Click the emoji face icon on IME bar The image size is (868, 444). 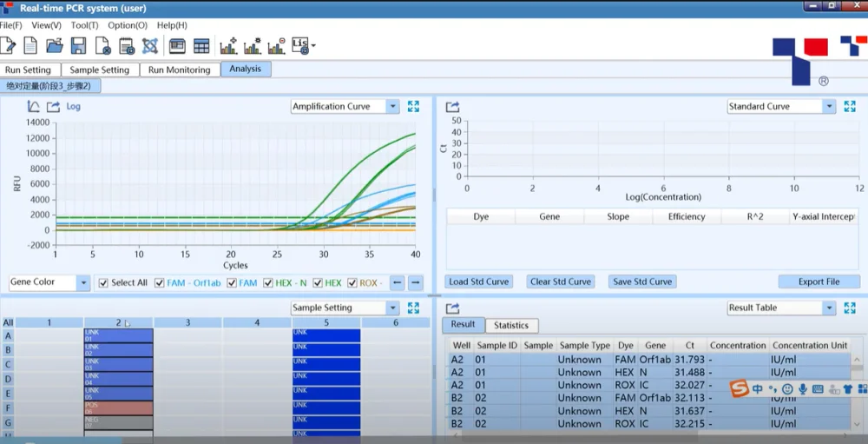(787, 389)
